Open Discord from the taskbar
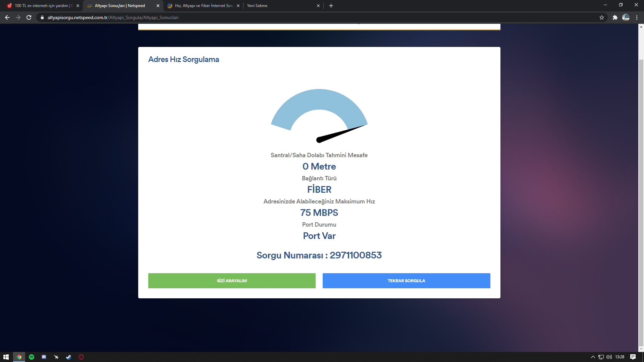The height and width of the screenshot is (362, 644). (44, 357)
